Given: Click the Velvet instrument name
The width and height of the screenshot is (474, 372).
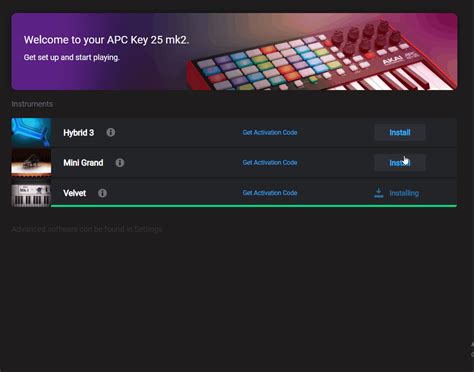Looking at the screenshot, I should pos(75,193).
